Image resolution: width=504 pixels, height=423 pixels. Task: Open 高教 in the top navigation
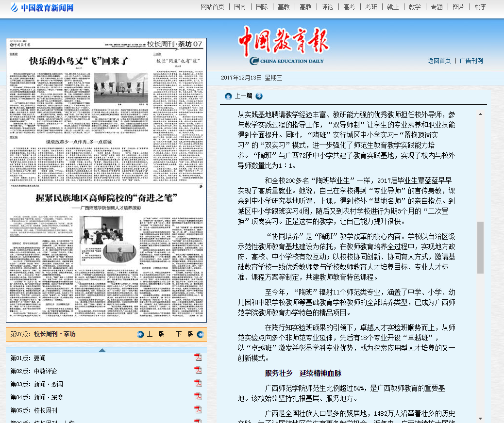(305, 7)
